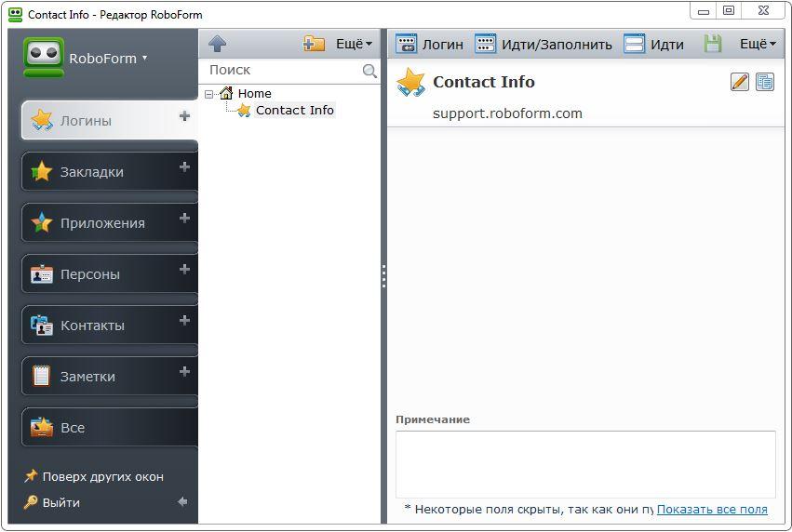The height and width of the screenshot is (532, 792).
Task: Click Выйти to log out
Action: pos(52,502)
